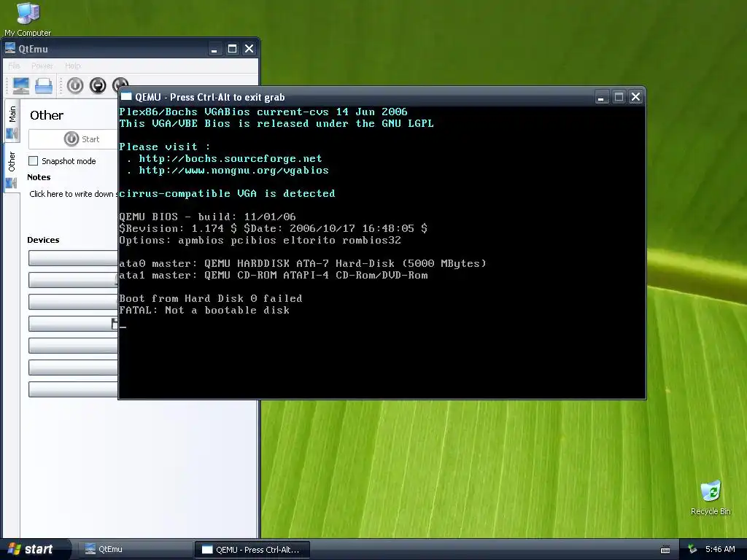The width and height of the screenshot is (747, 560).
Task: Click the device button showing a floppy icon
Action: point(73,324)
